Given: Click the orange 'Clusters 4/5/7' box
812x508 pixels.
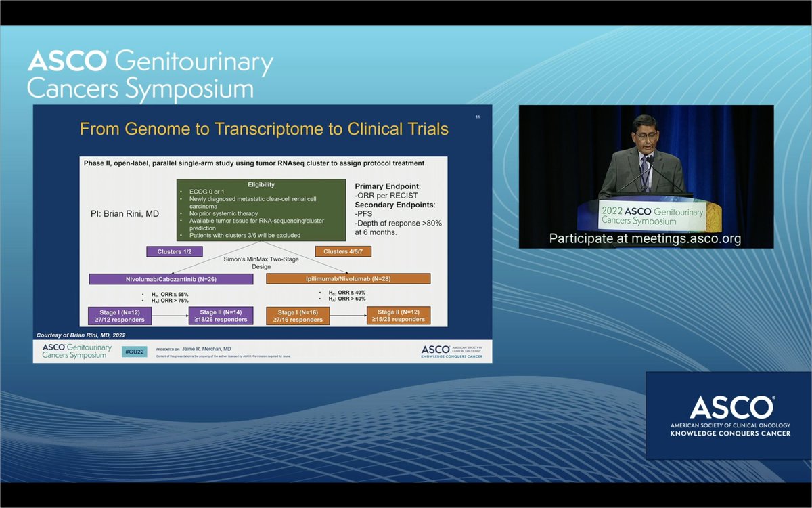Looking at the screenshot, I should [x=342, y=251].
